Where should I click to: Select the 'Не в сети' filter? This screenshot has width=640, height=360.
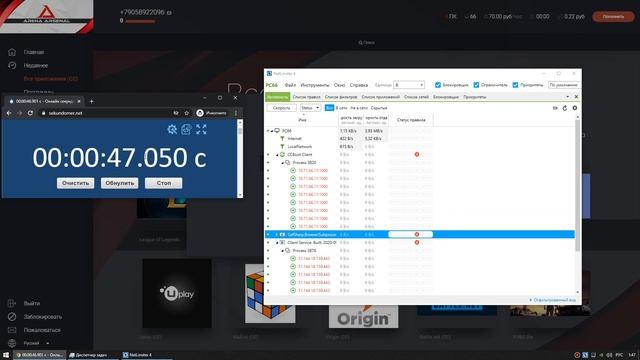[x=359, y=108]
